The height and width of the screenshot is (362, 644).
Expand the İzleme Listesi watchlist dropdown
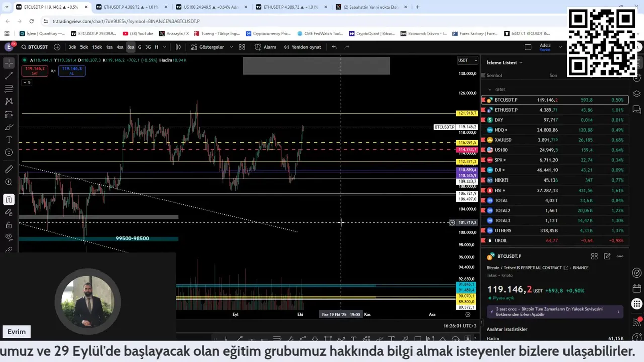click(504, 63)
